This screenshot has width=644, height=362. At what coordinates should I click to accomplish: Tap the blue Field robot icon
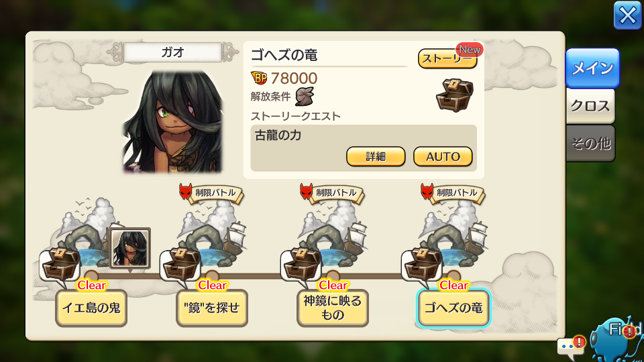[x=615, y=339]
